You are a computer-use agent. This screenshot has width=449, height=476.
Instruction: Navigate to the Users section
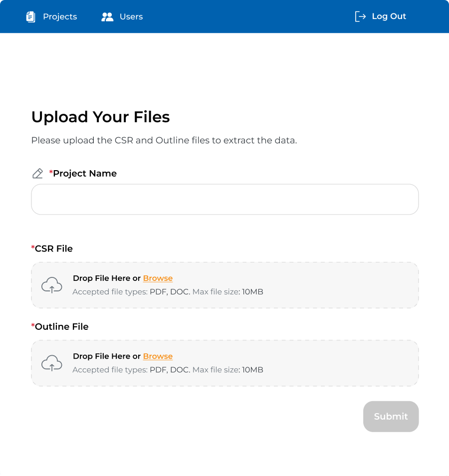coord(131,16)
